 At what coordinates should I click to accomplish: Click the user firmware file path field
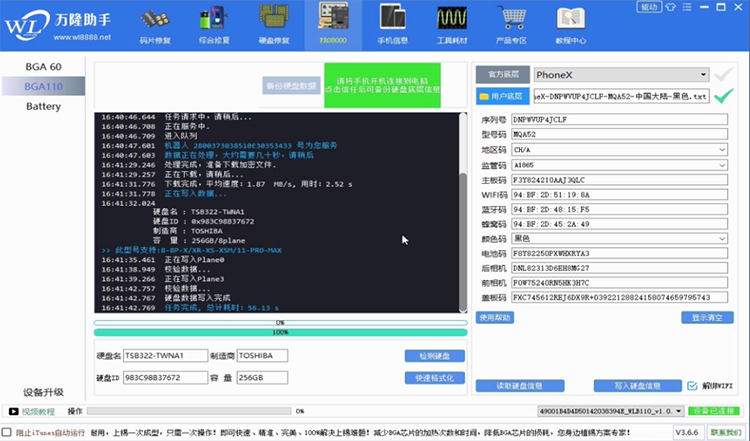(x=621, y=96)
